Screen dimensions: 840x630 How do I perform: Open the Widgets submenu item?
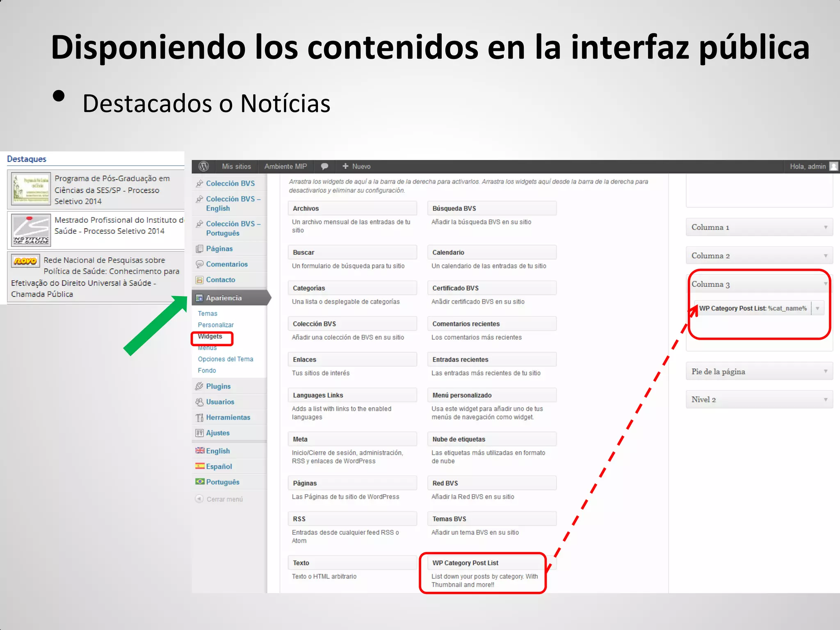click(210, 336)
